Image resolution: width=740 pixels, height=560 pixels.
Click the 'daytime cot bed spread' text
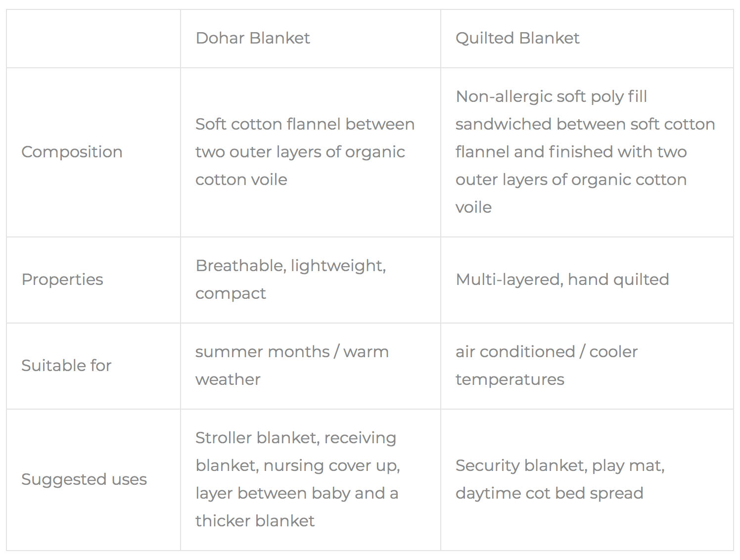[x=549, y=493]
